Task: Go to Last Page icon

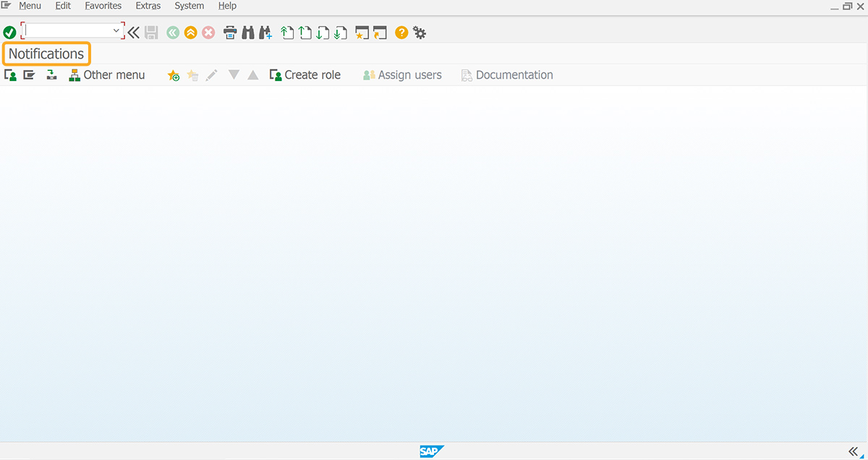Action: pos(341,33)
